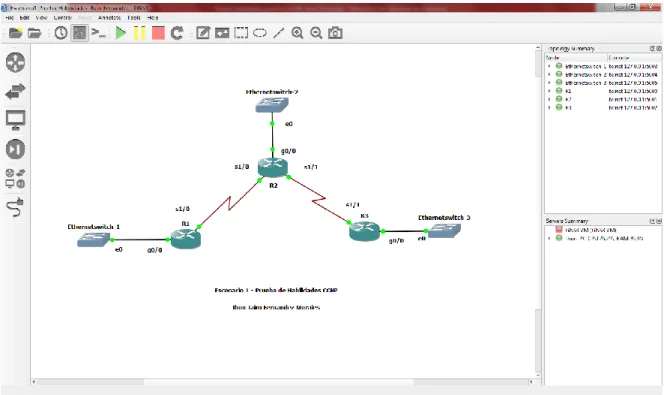Viewport: 664px width, 395px height.
Task: Browse switches in device sidebar
Action: click(16, 91)
